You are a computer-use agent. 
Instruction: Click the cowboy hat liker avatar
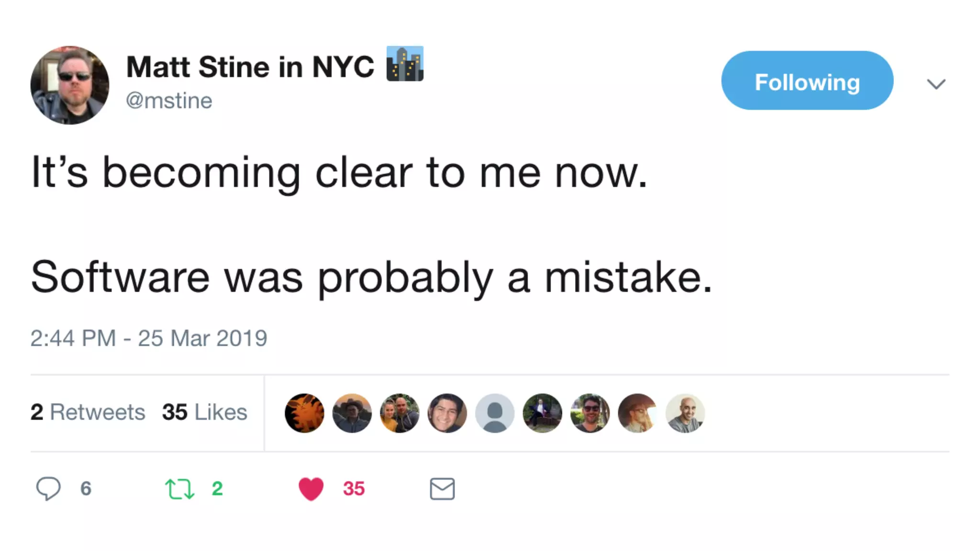click(352, 413)
